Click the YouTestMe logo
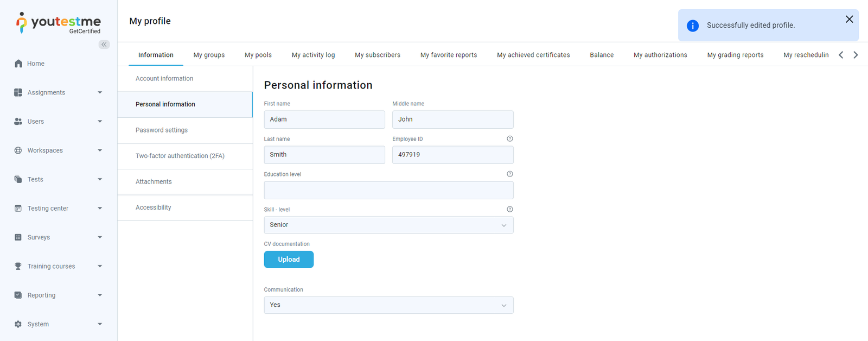 [59, 23]
